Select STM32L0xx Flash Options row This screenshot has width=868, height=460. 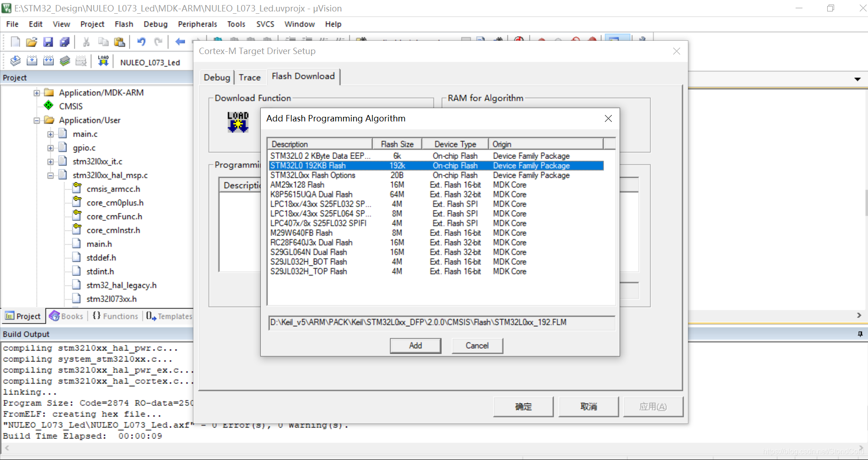(436, 175)
